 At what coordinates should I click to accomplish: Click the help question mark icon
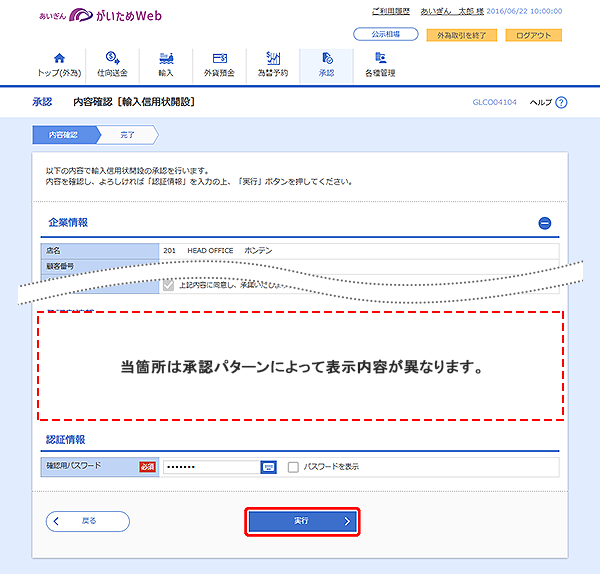click(x=561, y=103)
